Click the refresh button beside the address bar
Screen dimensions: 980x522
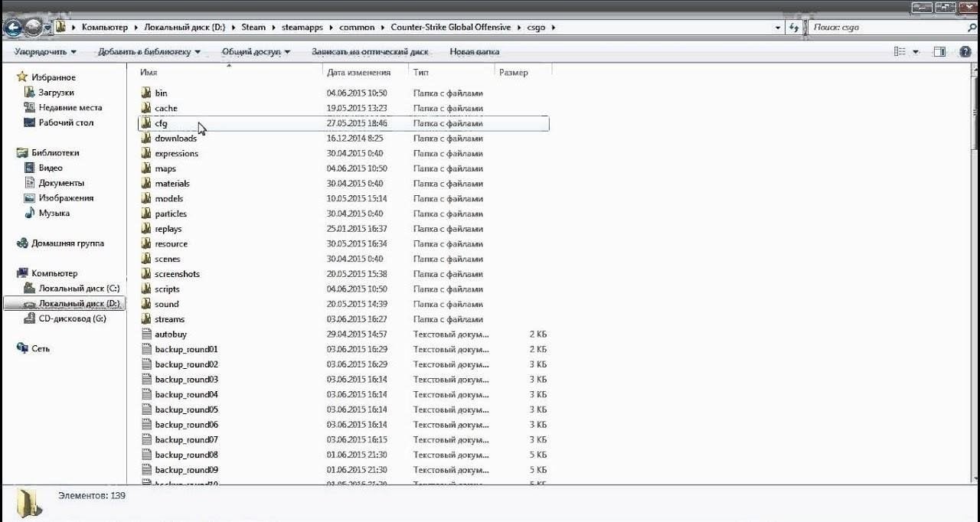tap(794, 28)
